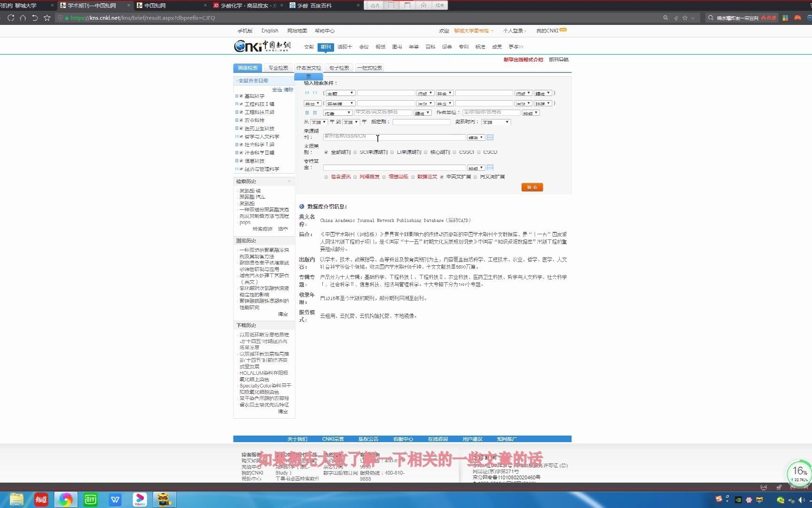Open the file explorer taskbar icon
Image resolution: width=812 pixels, height=508 pixels.
[x=16, y=499]
